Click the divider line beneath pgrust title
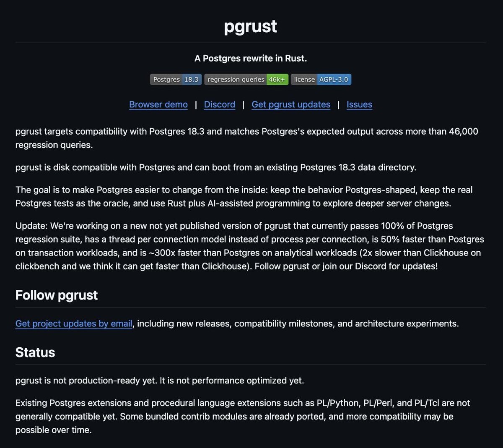This screenshot has width=503, height=448. (x=251, y=42)
